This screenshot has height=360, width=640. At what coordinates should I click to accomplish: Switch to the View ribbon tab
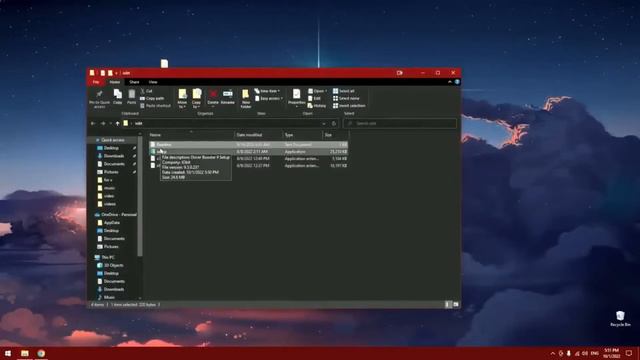[x=153, y=82]
